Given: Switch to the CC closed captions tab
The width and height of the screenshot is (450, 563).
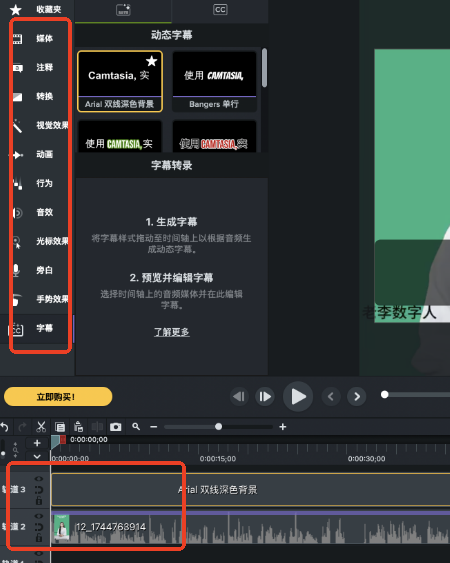Looking at the screenshot, I should (x=220, y=10).
